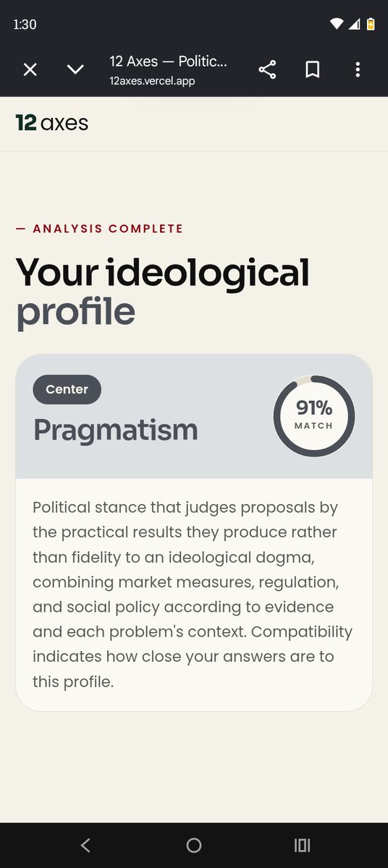388x868 pixels.
Task: Tap the battery icon in status bar
Action: point(371,24)
